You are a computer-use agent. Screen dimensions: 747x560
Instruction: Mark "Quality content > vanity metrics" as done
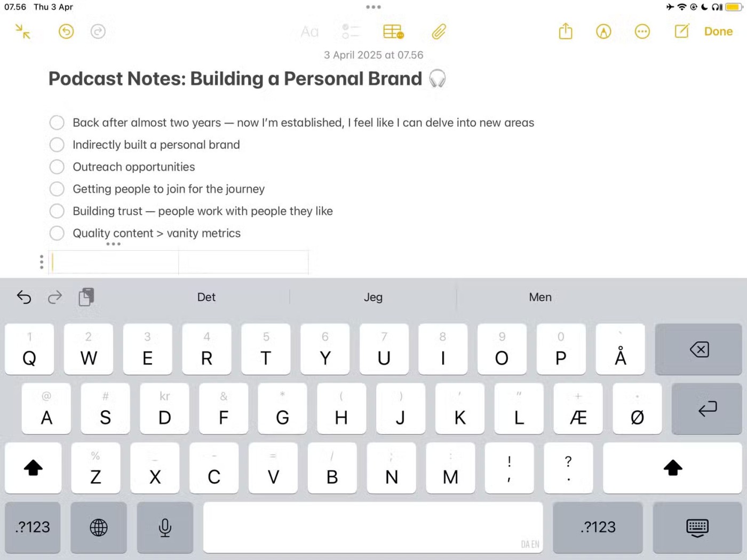[x=57, y=233]
